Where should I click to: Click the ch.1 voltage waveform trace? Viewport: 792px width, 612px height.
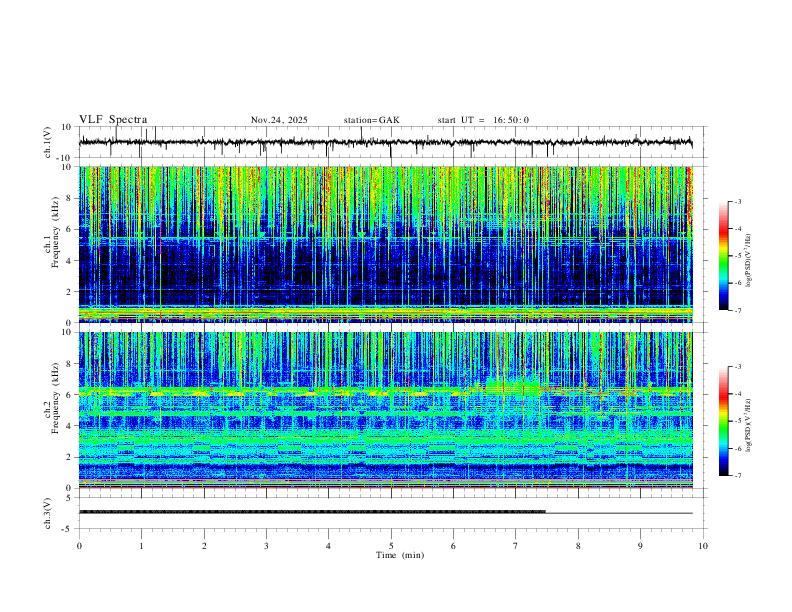click(385, 143)
